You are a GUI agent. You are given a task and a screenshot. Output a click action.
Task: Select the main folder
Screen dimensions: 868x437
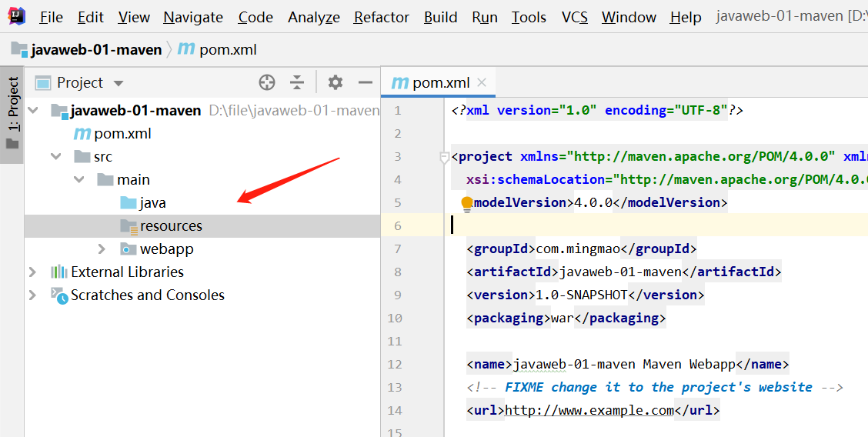133,180
